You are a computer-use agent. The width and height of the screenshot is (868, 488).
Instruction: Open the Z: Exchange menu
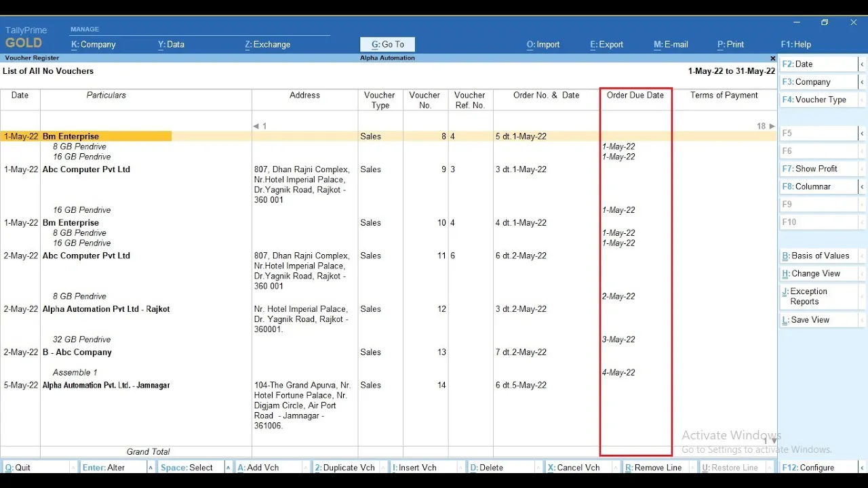pos(267,45)
